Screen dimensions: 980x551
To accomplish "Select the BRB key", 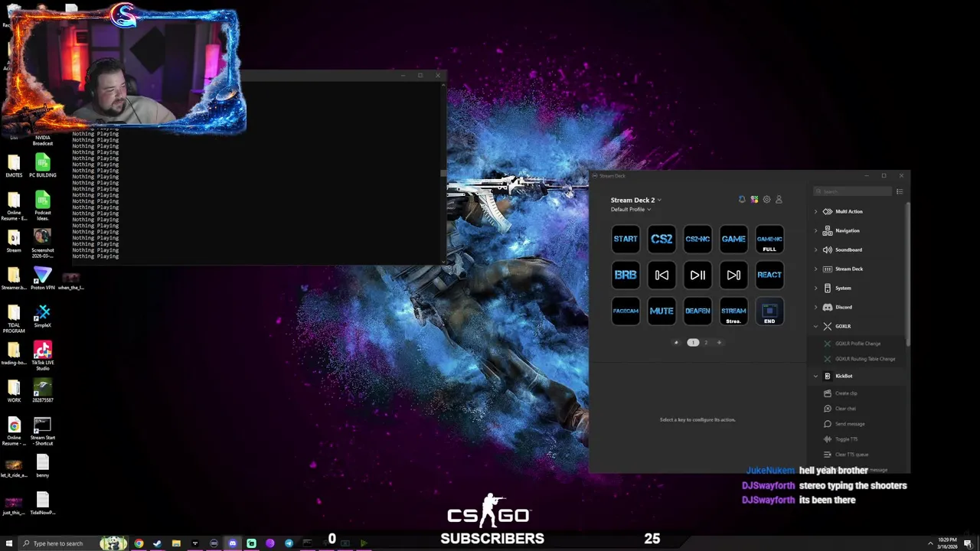I will click(x=626, y=275).
